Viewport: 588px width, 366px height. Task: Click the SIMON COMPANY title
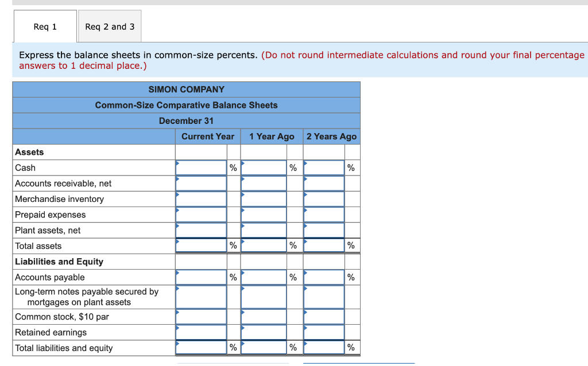[187, 89]
